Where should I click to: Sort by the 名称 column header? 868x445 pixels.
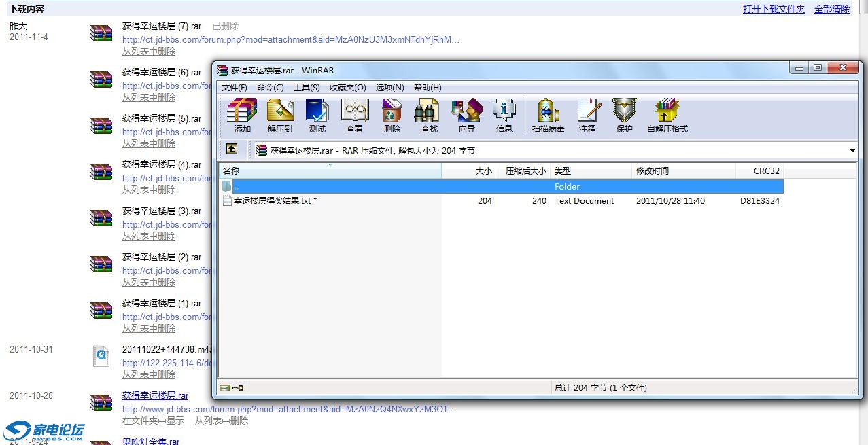pyautogui.click(x=330, y=171)
